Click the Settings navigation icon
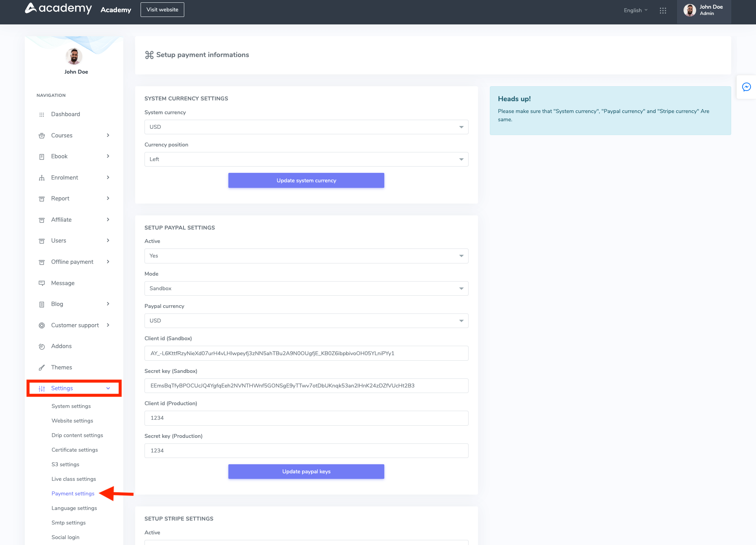The height and width of the screenshot is (545, 756). pos(42,388)
